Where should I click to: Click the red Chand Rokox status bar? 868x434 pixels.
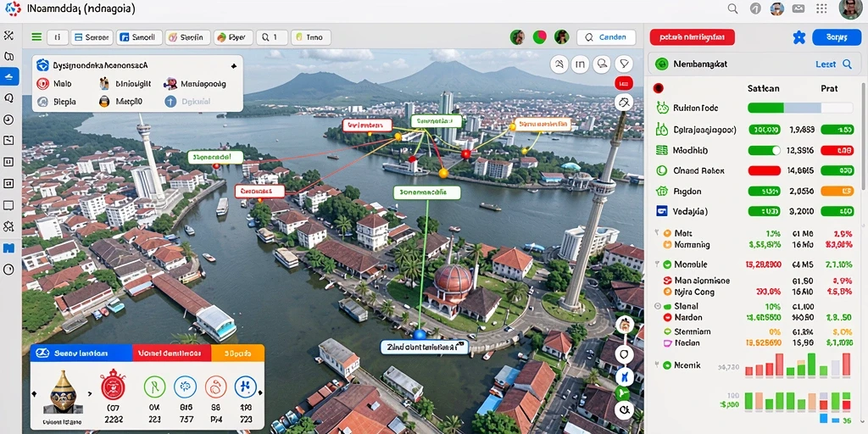click(x=765, y=170)
